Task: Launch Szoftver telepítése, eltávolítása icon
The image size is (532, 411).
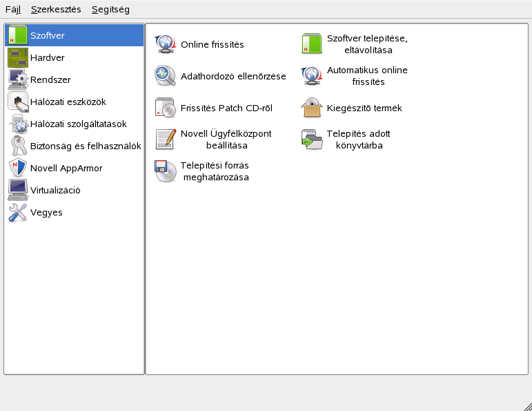Action: click(312, 44)
